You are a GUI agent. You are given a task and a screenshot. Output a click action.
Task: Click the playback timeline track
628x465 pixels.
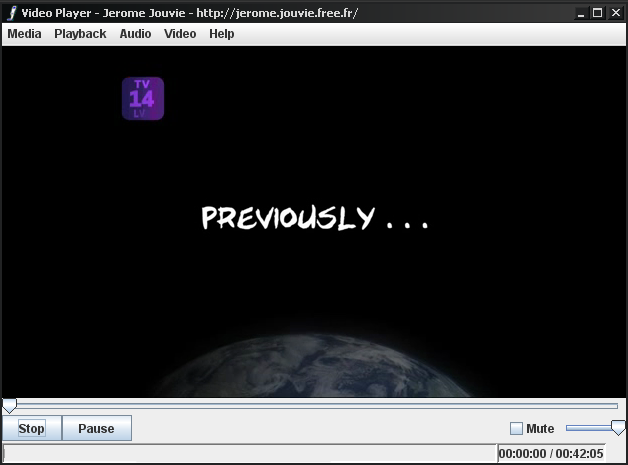click(314, 406)
